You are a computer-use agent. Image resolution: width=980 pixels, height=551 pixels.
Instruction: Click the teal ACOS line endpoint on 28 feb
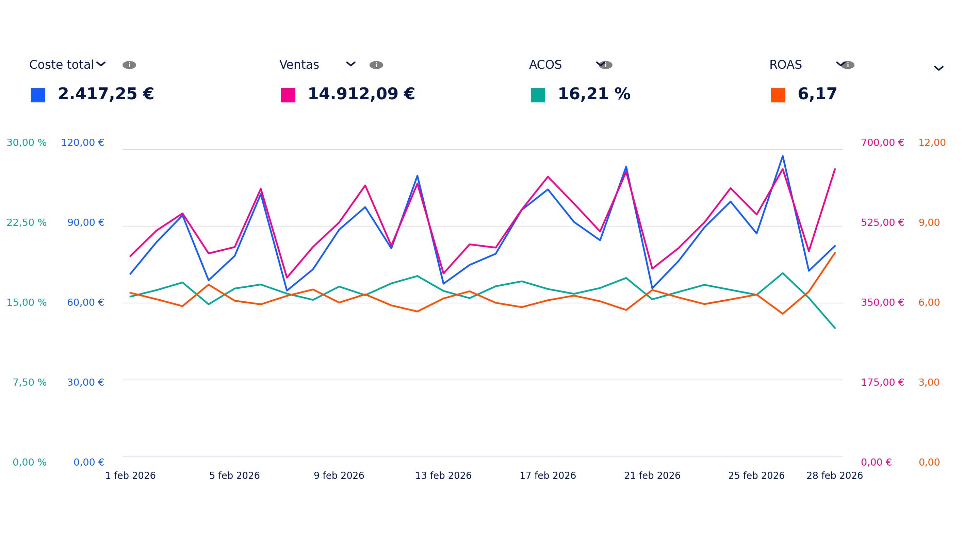(x=835, y=328)
